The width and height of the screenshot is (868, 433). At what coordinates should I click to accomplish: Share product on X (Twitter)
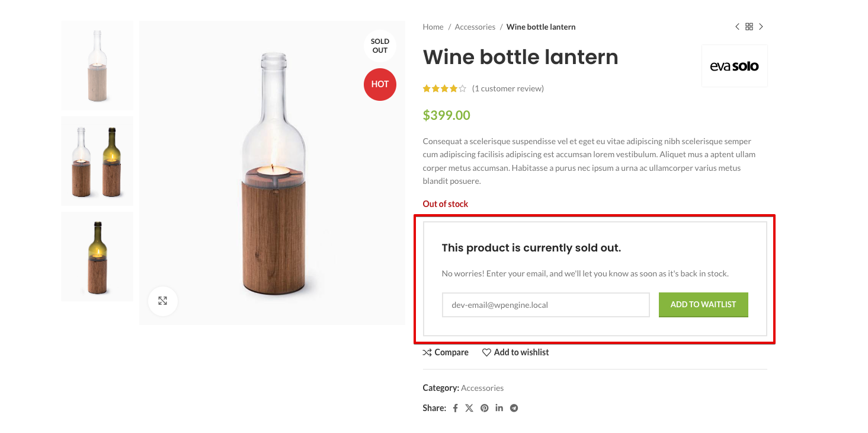[469, 408]
